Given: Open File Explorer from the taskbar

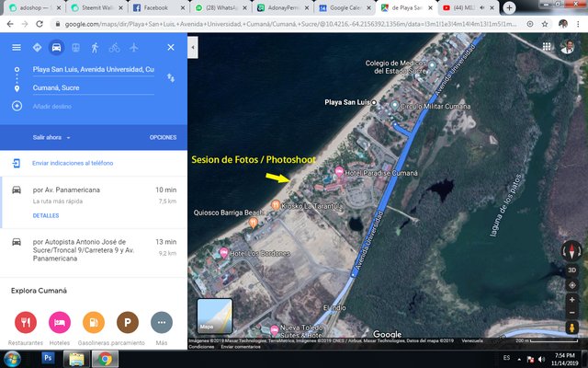Looking at the screenshot, I should [76, 359].
